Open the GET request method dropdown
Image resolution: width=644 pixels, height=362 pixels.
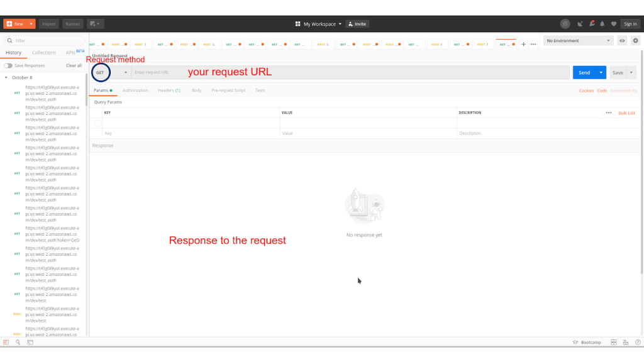[x=111, y=72]
